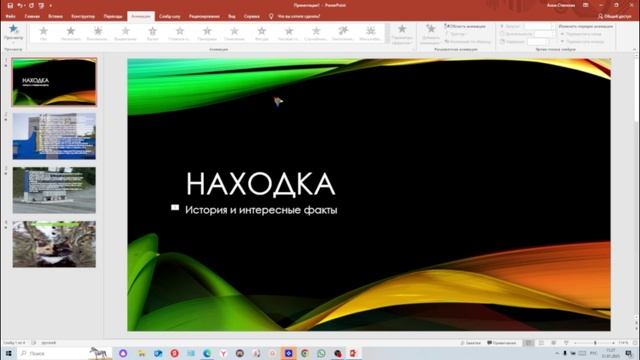Open the Windows notification center
Viewport: 640px width, 360px height.
629,353
